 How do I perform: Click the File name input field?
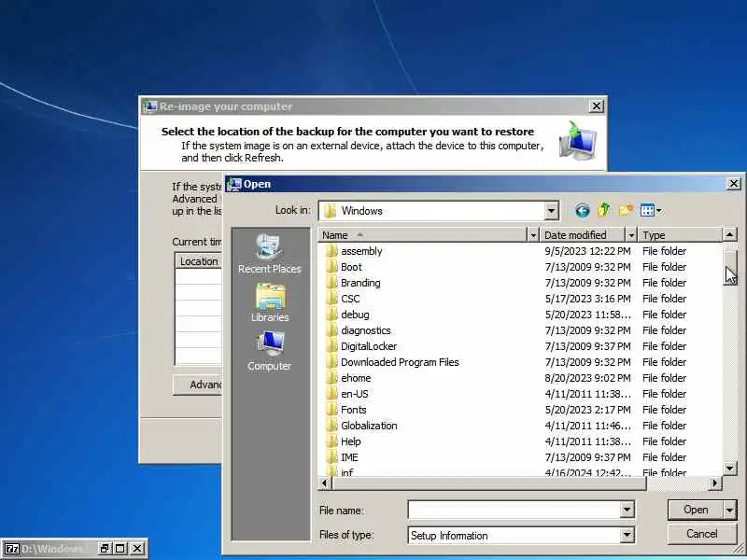[x=514, y=510]
